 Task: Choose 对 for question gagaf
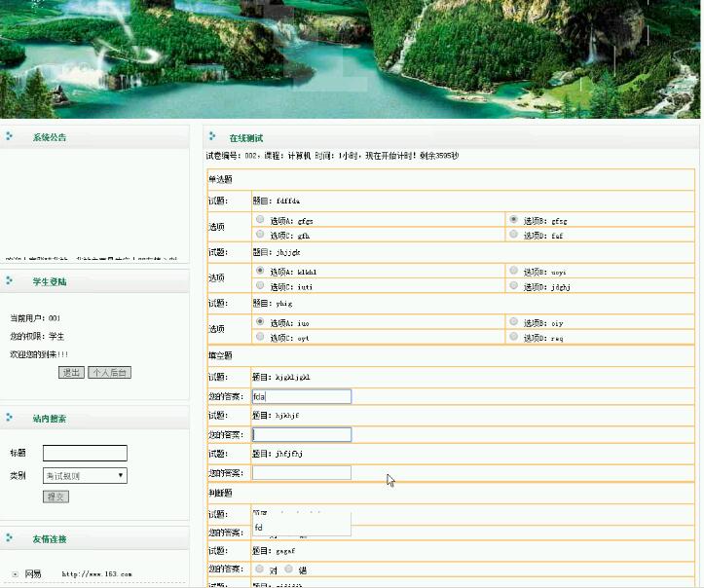pos(260,570)
